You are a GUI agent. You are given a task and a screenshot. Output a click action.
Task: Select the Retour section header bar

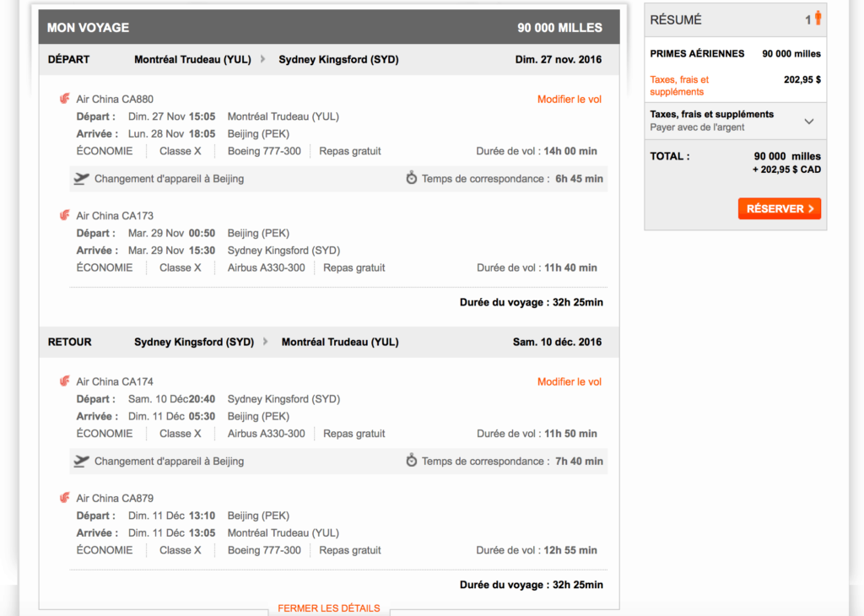329,342
